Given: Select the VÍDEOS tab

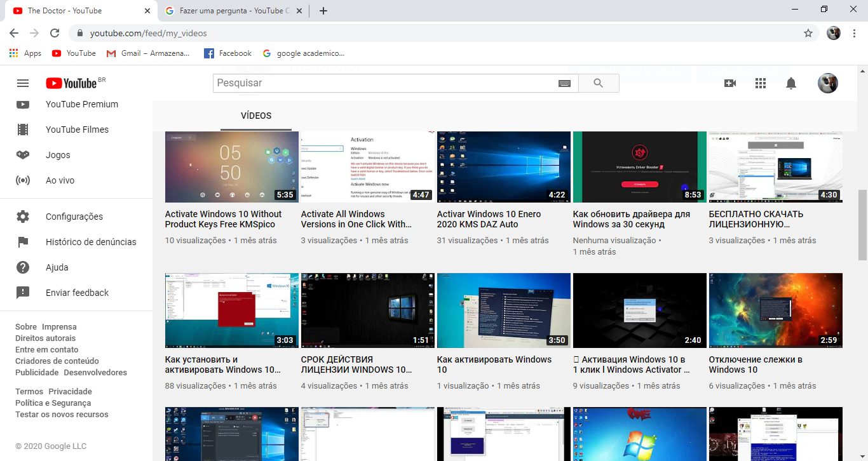Looking at the screenshot, I should pos(256,116).
